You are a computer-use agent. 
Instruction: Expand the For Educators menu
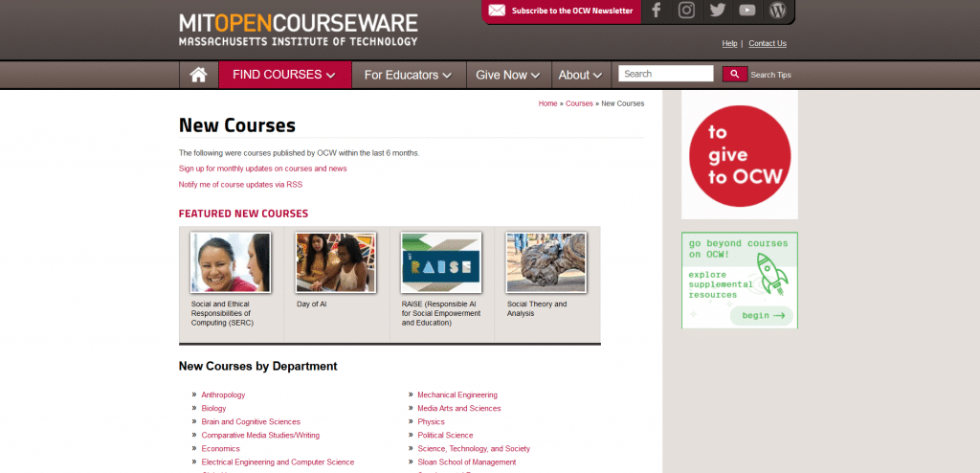pyautogui.click(x=408, y=75)
